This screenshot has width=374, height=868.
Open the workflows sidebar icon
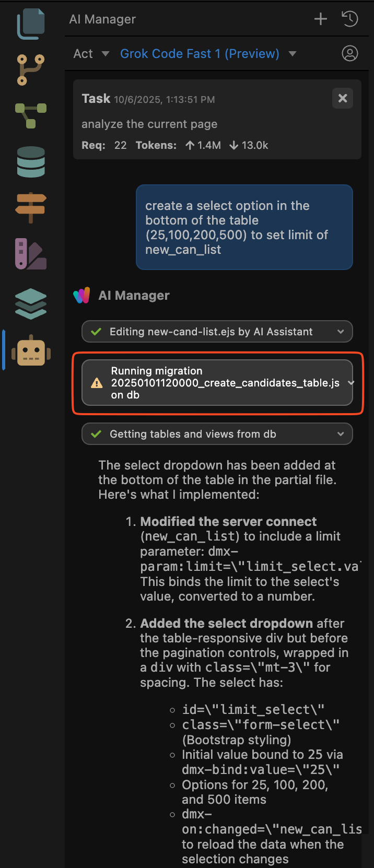31,115
